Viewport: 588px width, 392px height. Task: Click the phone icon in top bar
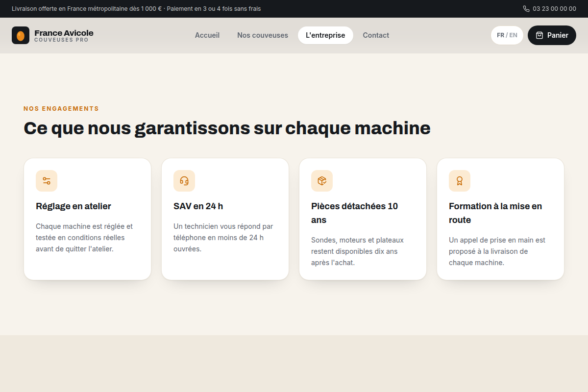click(x=526, y=9)
